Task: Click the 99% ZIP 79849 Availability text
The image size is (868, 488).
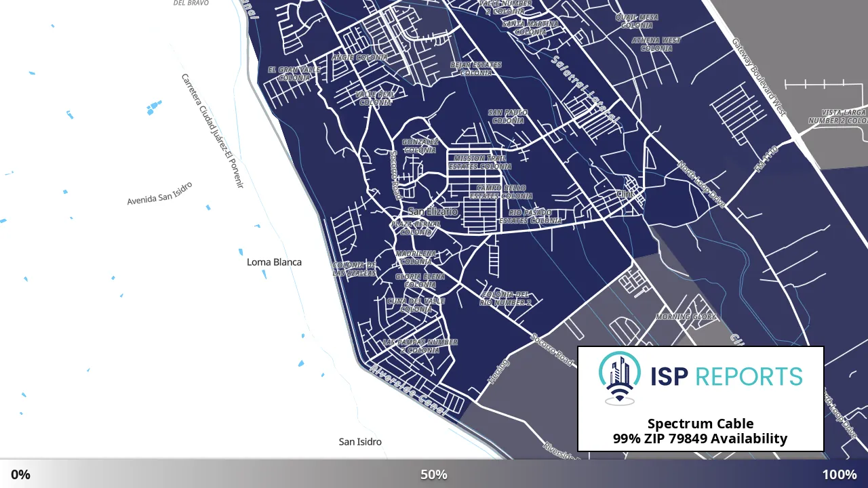Action: pyautogui.click(x=701, y=439)
